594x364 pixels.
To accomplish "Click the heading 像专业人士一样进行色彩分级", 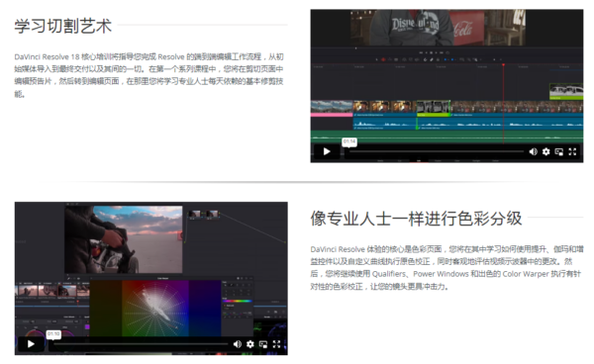I will 416,219.
